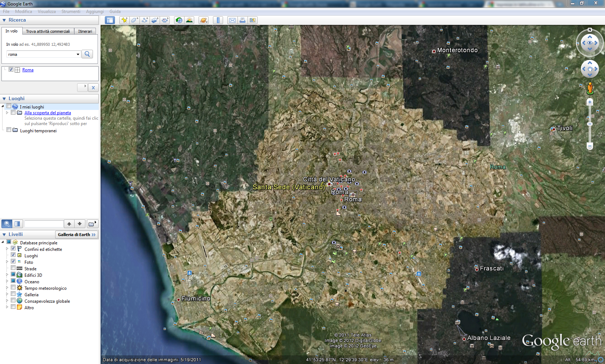Image resolution: width=605 pixels, height=364 pixels.
Task: Open the Strumenti menu
Action: click(71, 12)
